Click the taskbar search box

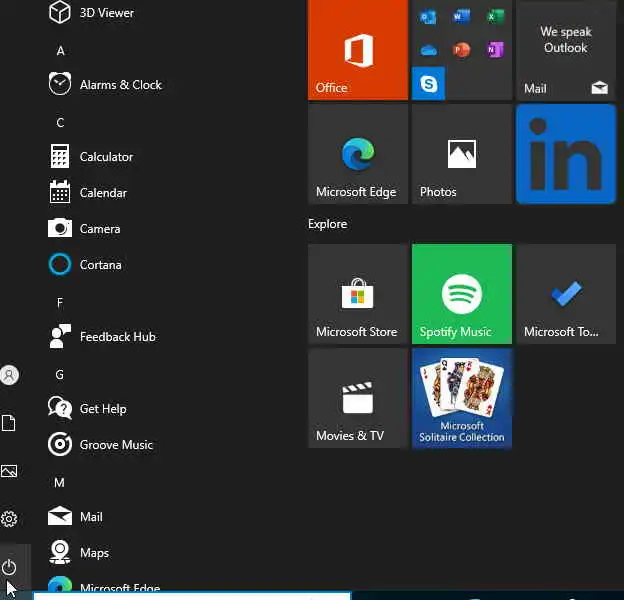192,596
